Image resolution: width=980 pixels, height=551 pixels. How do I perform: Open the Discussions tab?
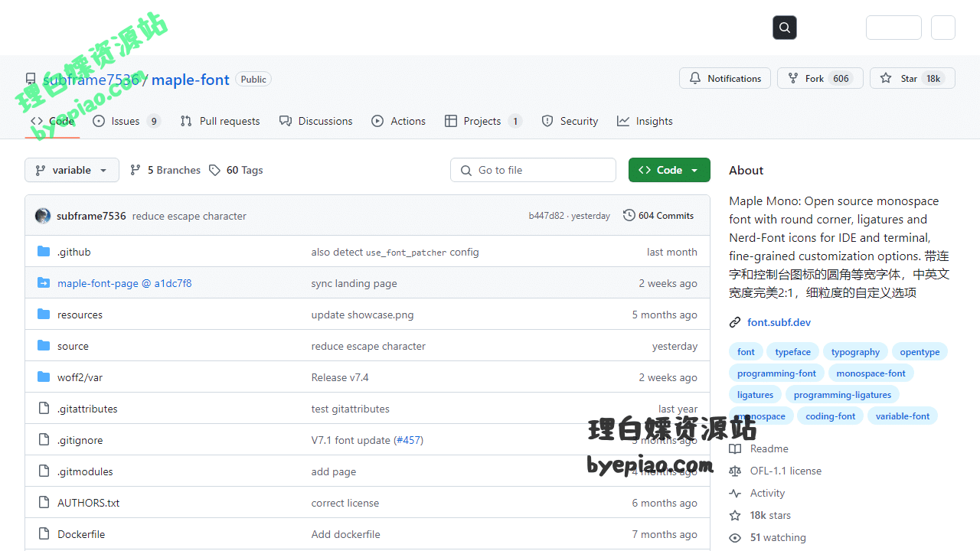pos(316,121)
